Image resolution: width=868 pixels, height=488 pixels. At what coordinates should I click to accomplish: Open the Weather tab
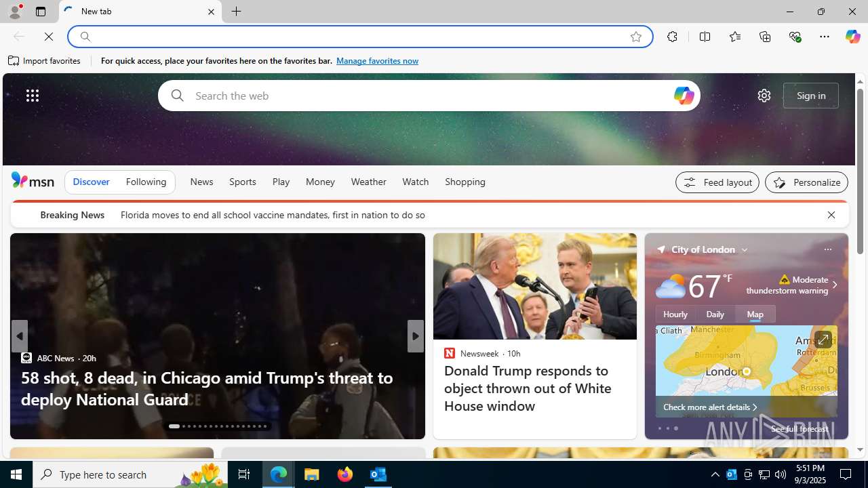tap(368, 182)
